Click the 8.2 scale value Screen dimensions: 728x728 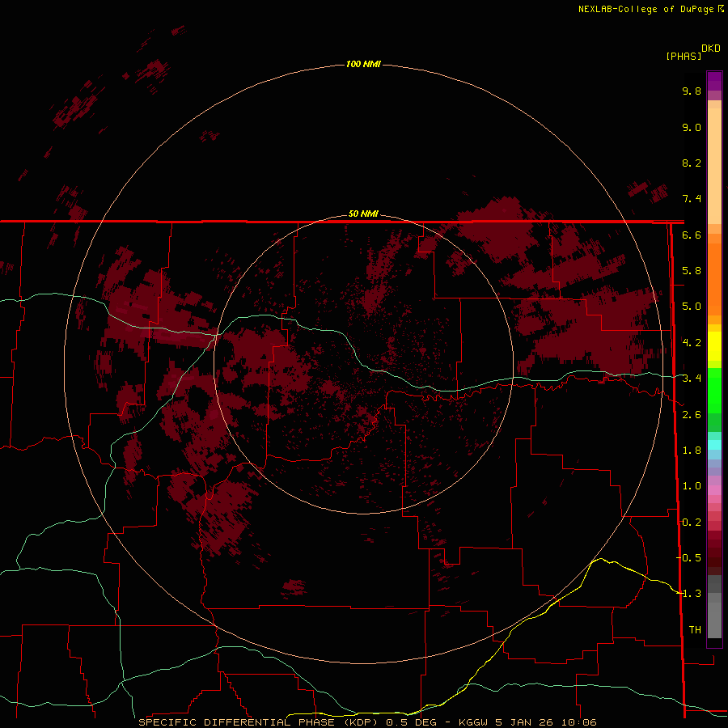tap(692, 163)
